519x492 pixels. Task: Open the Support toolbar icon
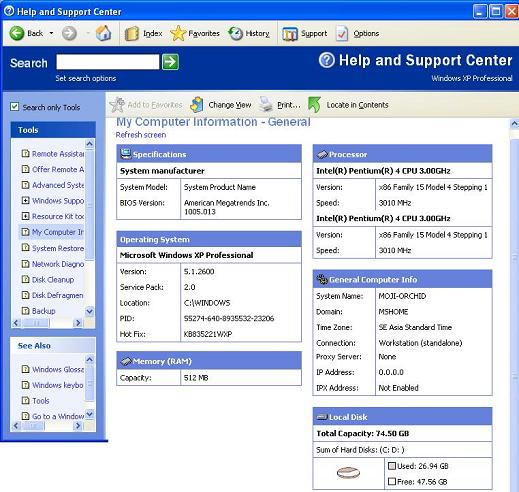(290, 34)
